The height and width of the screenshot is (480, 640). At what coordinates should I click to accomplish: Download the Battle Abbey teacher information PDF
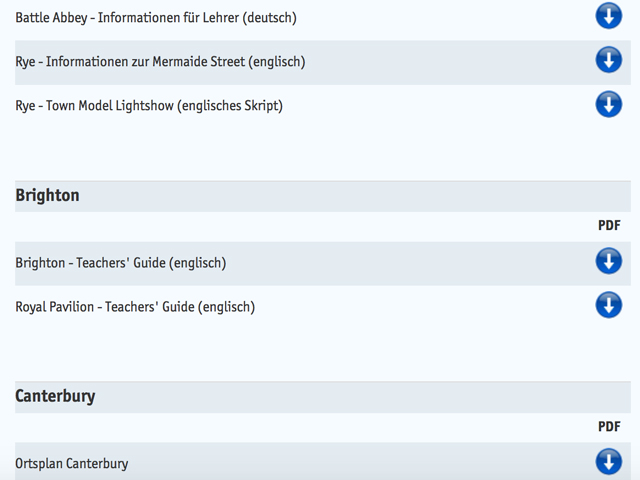coord(608,16)
